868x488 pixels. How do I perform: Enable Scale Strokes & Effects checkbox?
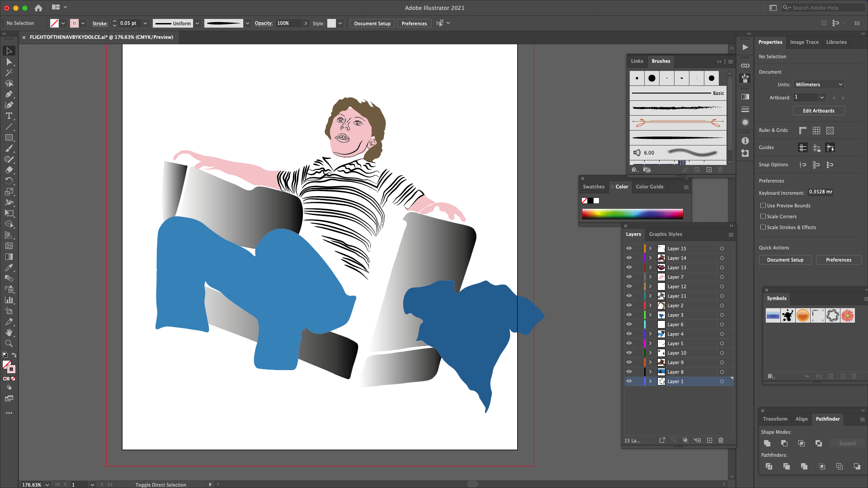point(763,227)
